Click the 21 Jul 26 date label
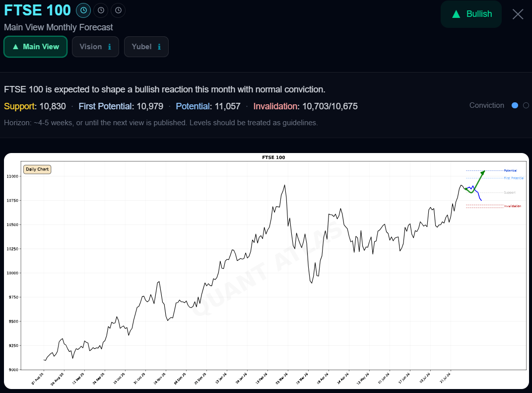The width and height of the screenshot is (532, 393). click(445, 379)
